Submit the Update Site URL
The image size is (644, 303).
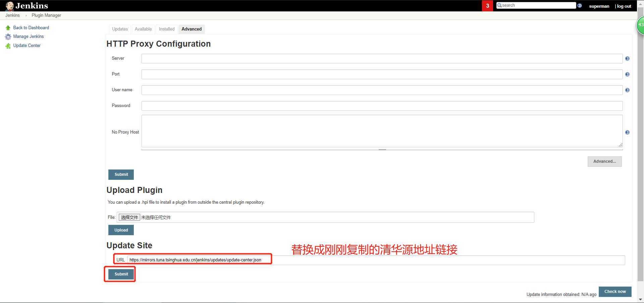click(x=121, y=274)
